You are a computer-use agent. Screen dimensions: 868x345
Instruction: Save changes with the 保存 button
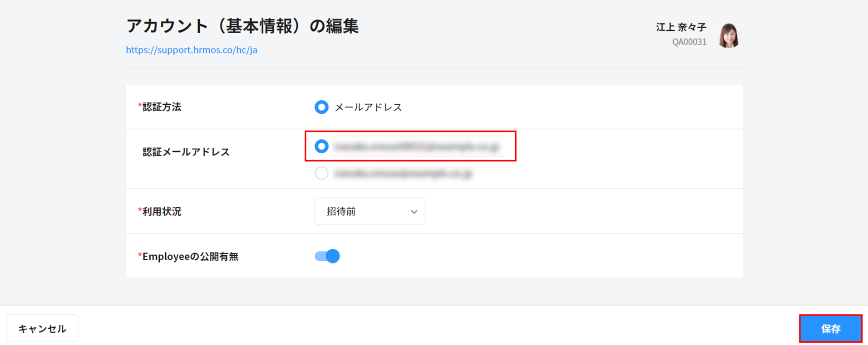[x=830, y=329]
